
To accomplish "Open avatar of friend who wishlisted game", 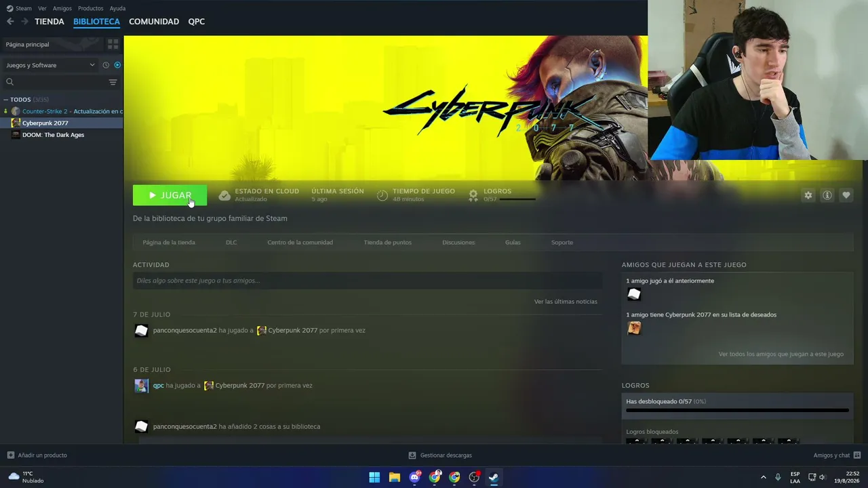I will 634,328.
